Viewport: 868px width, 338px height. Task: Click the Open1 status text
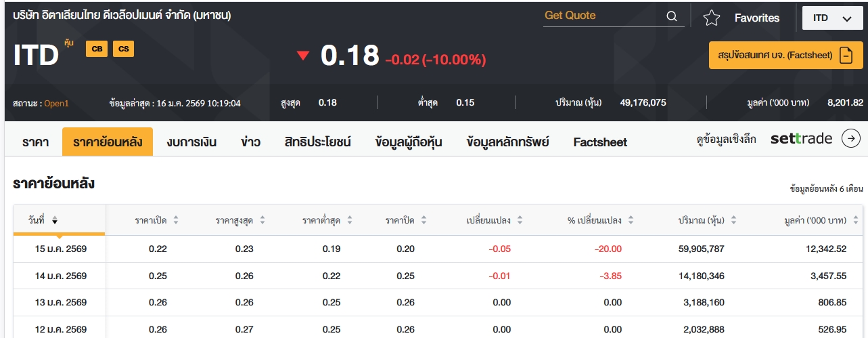(57, 103)
